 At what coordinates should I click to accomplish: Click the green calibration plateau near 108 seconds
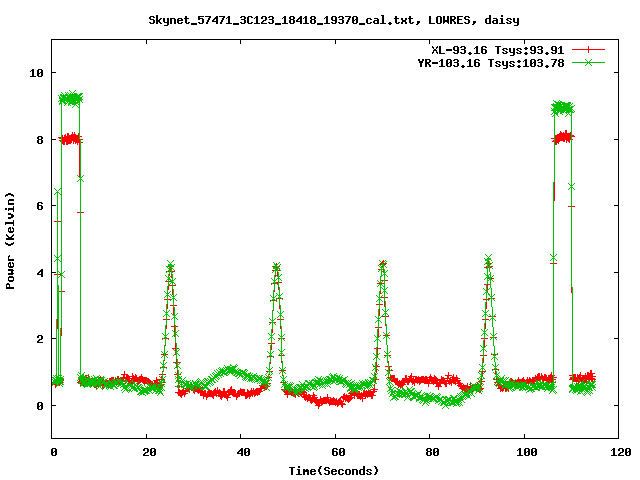pyautogui.click(x=563, y=108)
